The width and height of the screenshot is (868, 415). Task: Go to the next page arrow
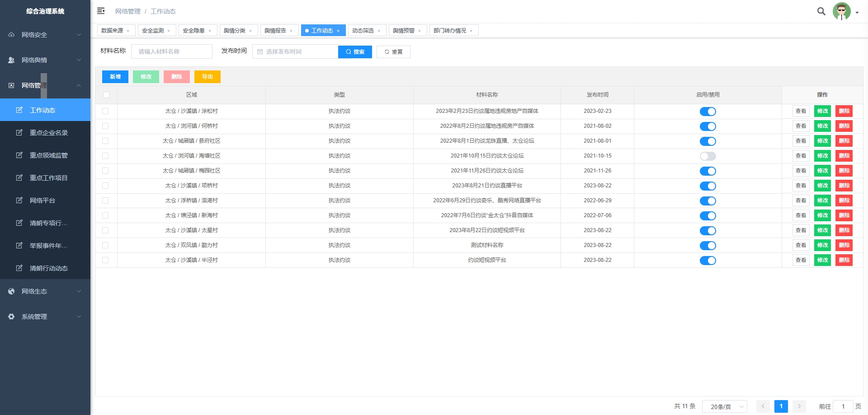799,406
